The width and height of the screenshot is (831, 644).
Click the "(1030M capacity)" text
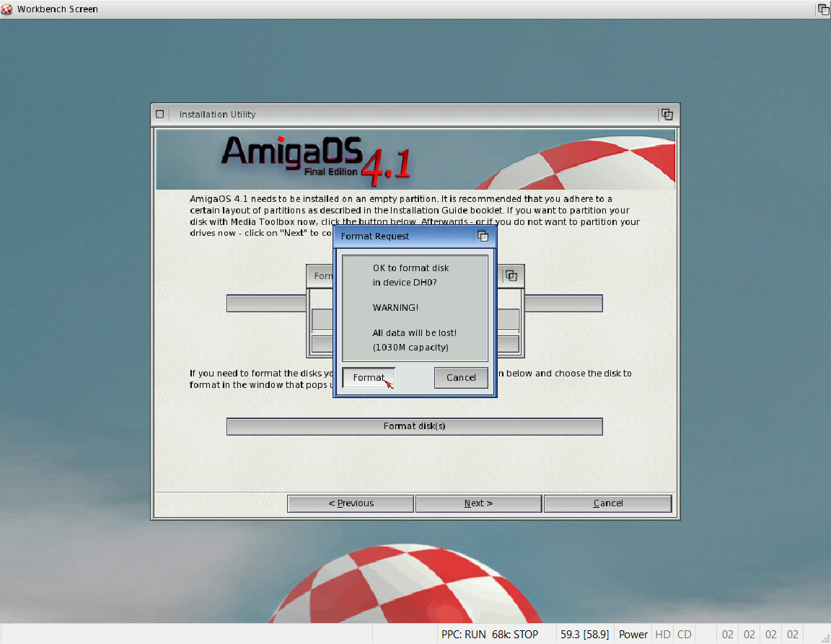410,348
